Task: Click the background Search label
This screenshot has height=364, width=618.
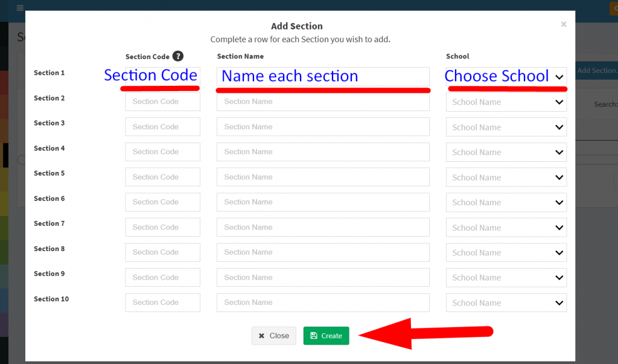Action: pos(606,104)
